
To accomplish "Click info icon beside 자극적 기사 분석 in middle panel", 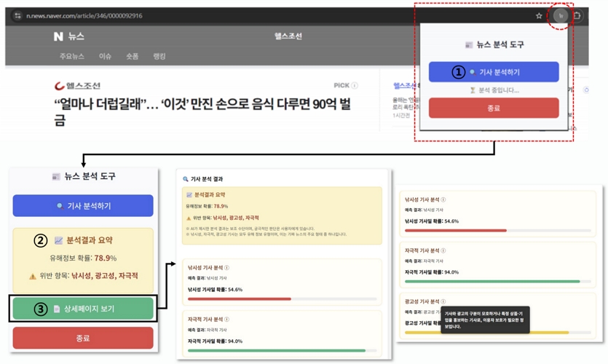I will (x=226, y=320).
